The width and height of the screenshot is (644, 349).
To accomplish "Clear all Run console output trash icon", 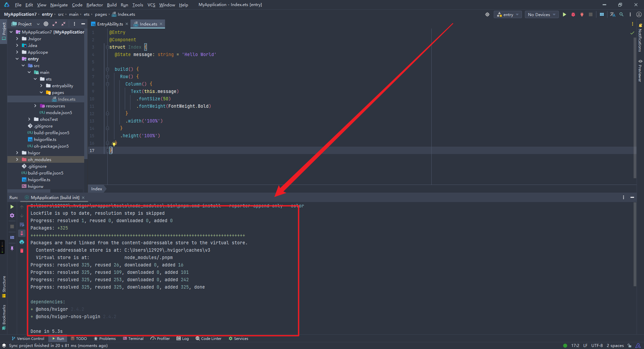I will coord(22,251).
